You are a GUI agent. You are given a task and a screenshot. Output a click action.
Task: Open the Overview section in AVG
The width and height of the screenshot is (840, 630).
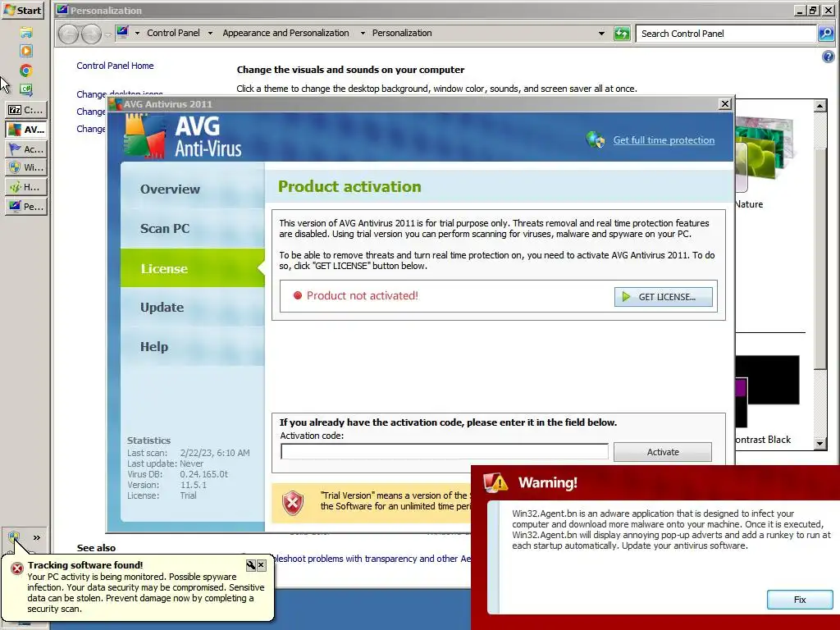(x=192, y=189)
